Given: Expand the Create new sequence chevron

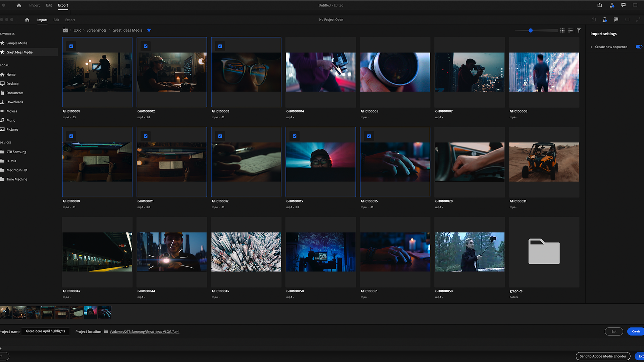Looking at the screenshot, I should click(x=591, y=47).
